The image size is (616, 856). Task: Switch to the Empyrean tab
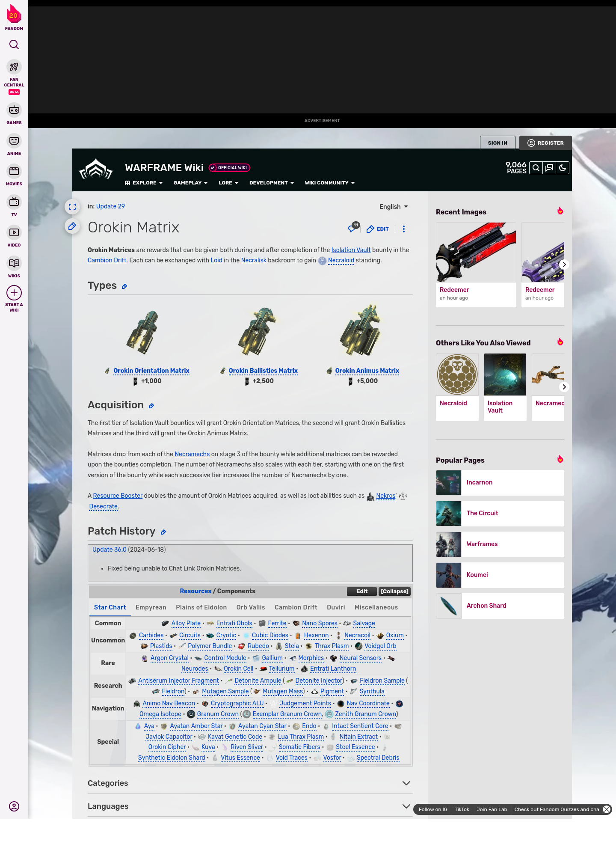point(151,607)
